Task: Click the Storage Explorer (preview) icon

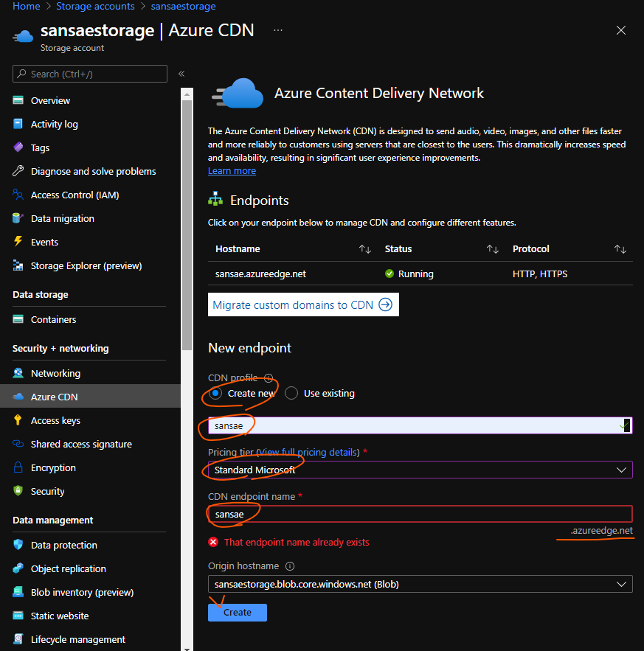Action: click(18, 265)
